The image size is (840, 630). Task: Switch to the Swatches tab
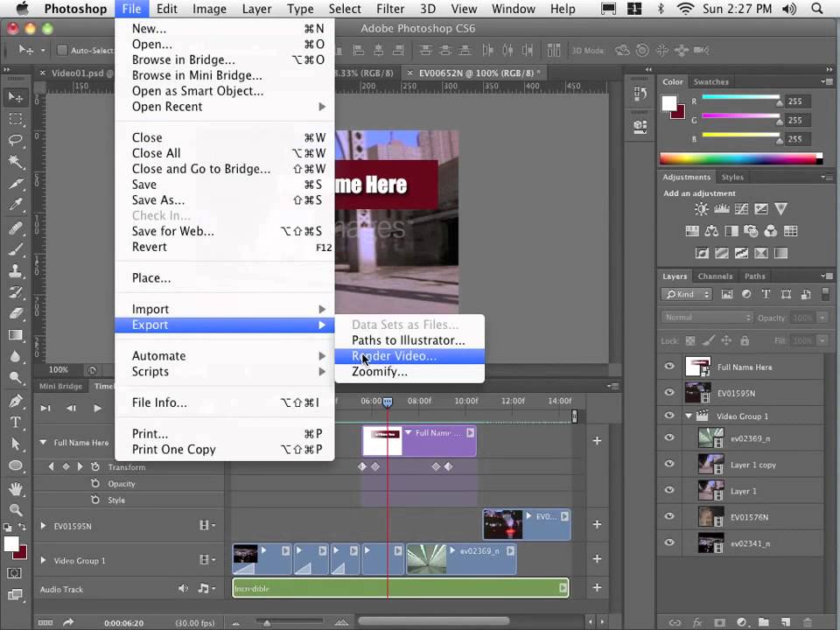pos(710,82)
